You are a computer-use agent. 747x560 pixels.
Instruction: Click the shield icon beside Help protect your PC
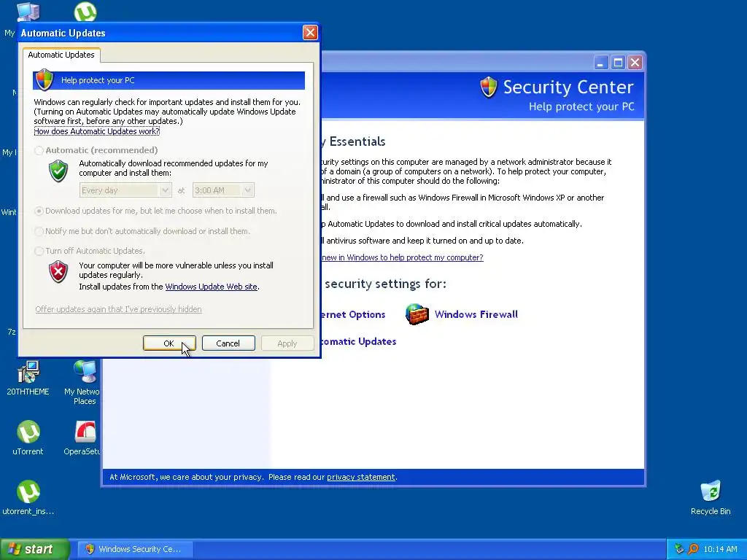click(44, 80)
